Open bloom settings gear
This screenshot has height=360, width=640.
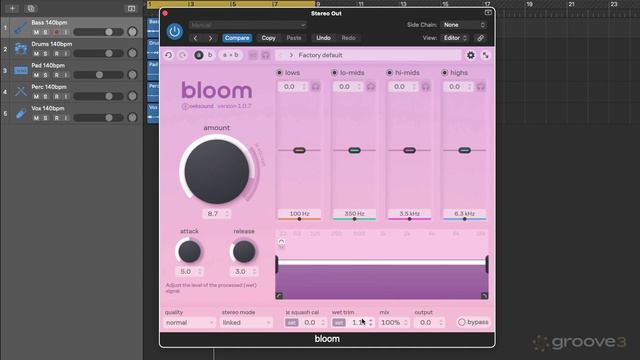pyautogui.click(x=471, y=55)
